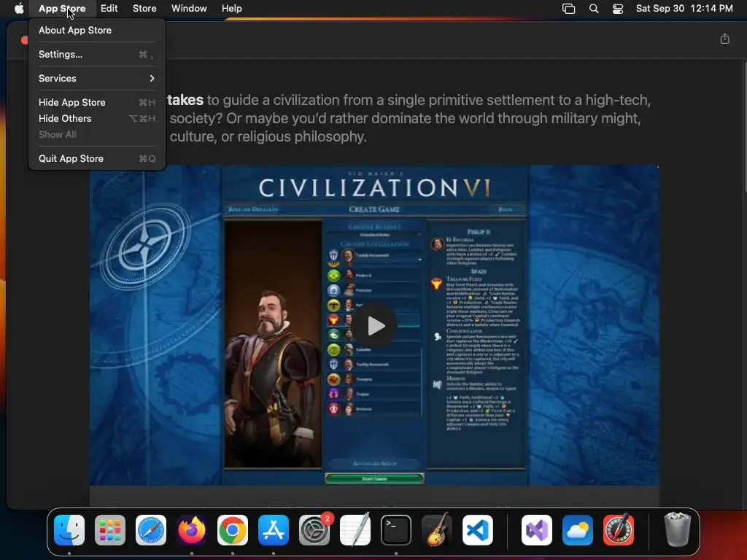
Task: Open the Window menu
Action: point(189,9)
